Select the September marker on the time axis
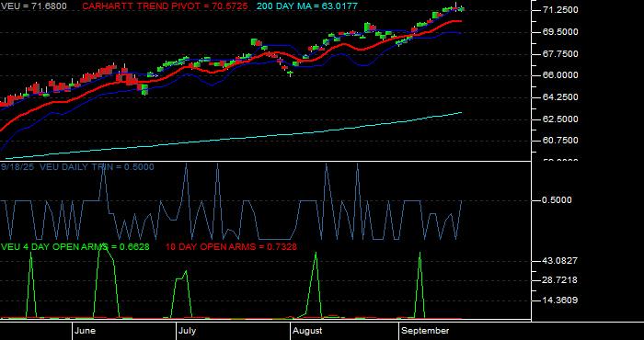Viewport: 644px width, 340px height. point(425,331)
